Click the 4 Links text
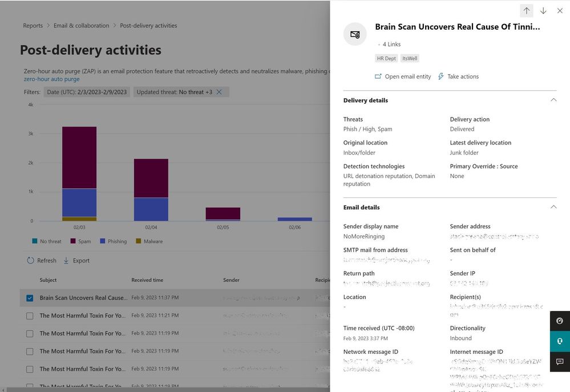This screenshot has height=392, width=570. 391,44
